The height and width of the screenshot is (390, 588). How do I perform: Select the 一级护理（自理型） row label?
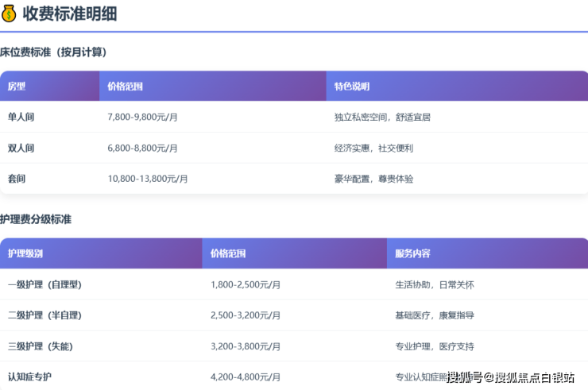pyautogui.click(x=44, y=284)
